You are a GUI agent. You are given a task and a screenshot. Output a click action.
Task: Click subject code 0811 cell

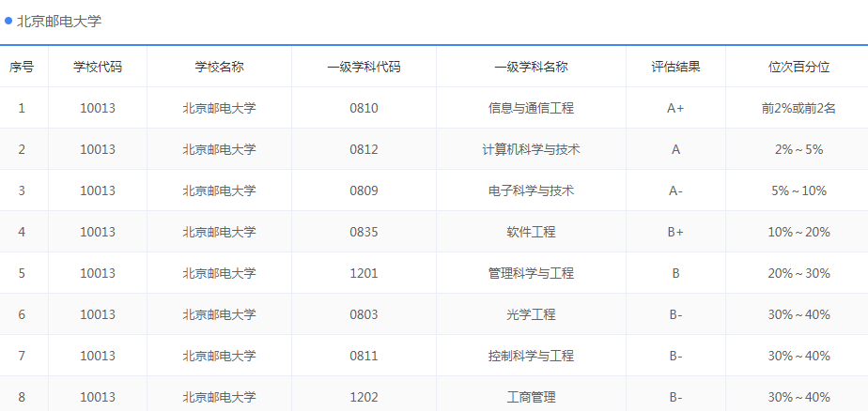(x=364, y=356)
